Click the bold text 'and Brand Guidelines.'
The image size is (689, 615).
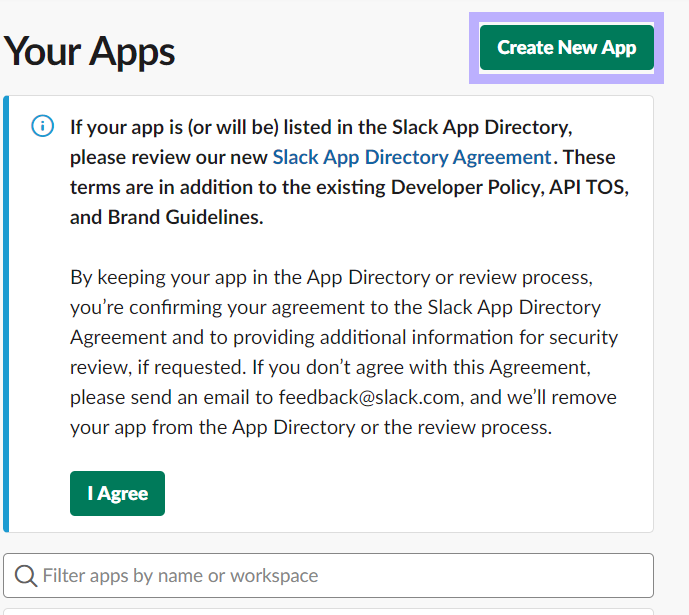[x=167, y=217]
